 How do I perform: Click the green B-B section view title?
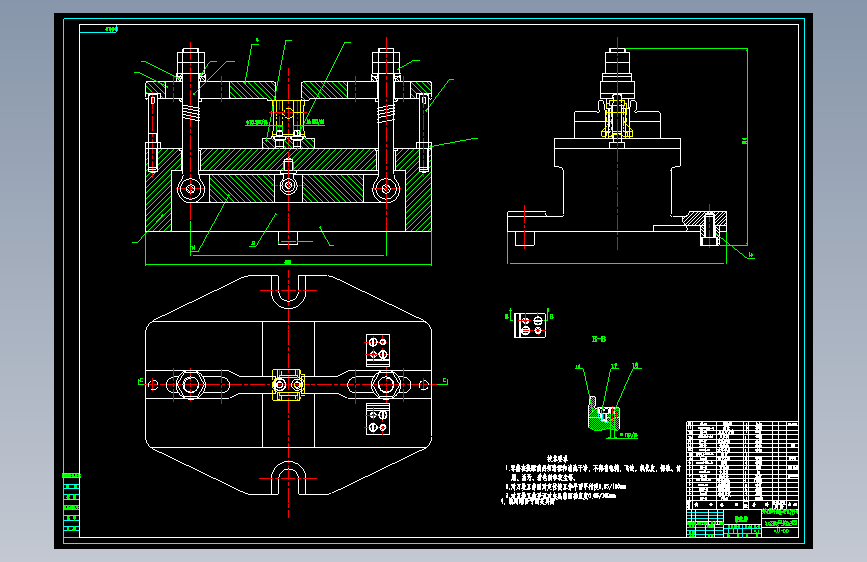599,339
